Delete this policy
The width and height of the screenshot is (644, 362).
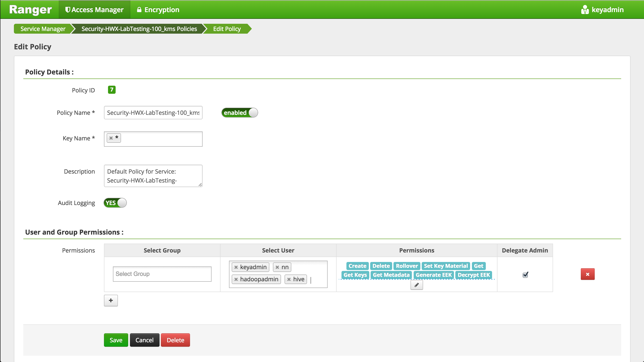175,340
